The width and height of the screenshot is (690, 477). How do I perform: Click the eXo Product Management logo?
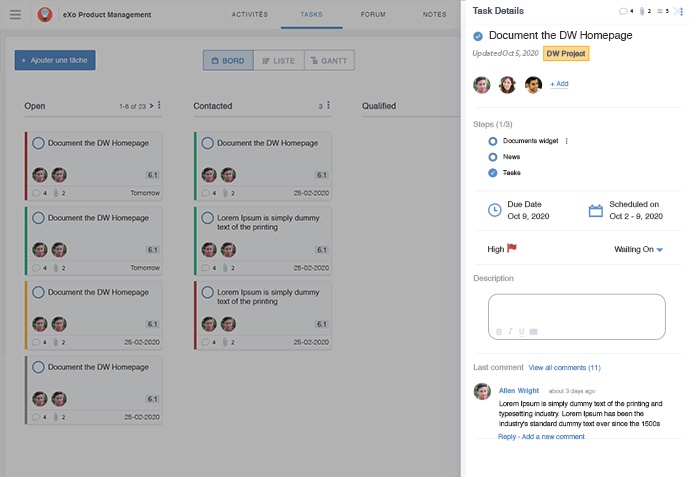tap(44, 15)
